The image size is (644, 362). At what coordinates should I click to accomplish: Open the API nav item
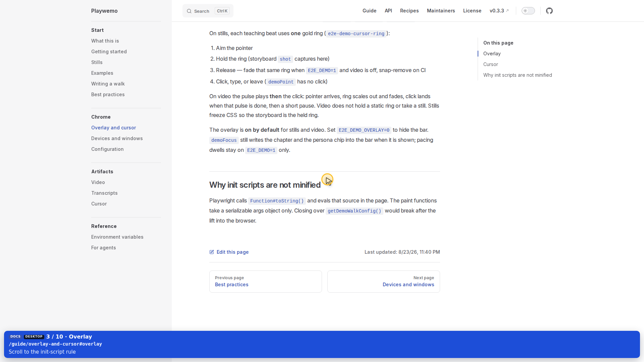[388, 11]
